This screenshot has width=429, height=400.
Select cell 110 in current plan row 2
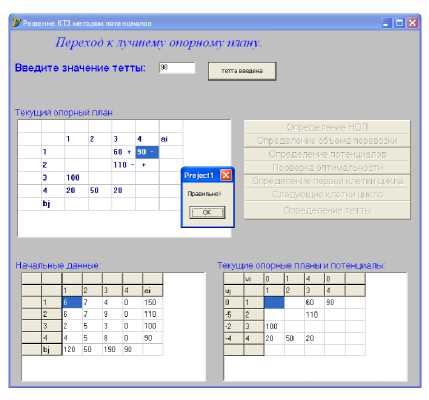tap(123, 165)
